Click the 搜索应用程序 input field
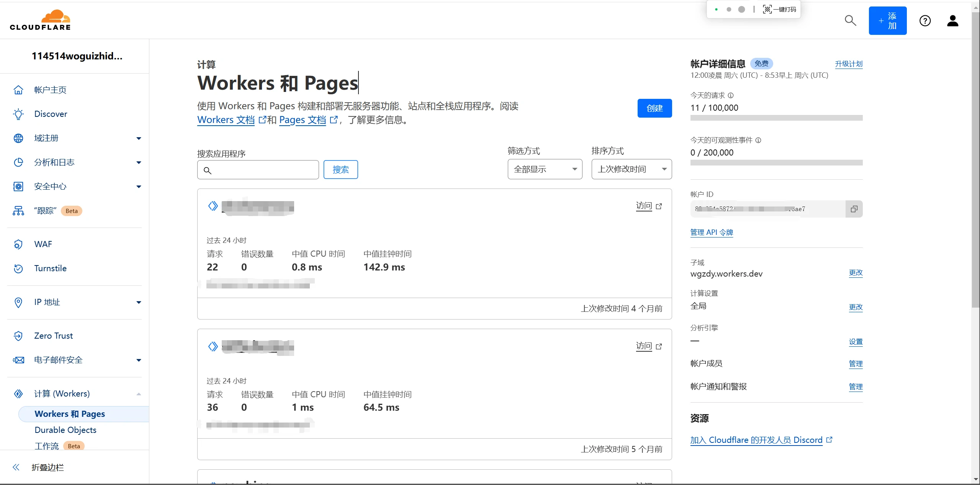 point(258,170)
